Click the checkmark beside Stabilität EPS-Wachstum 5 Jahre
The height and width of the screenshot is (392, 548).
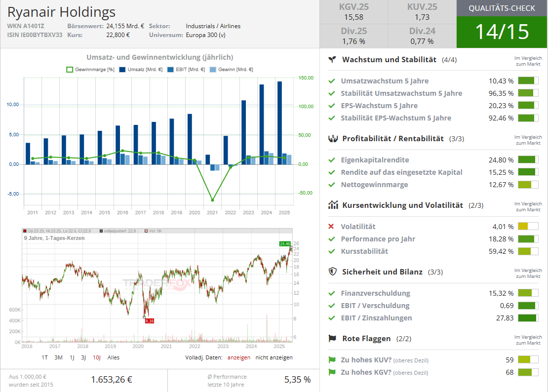[x=332, y=118]
